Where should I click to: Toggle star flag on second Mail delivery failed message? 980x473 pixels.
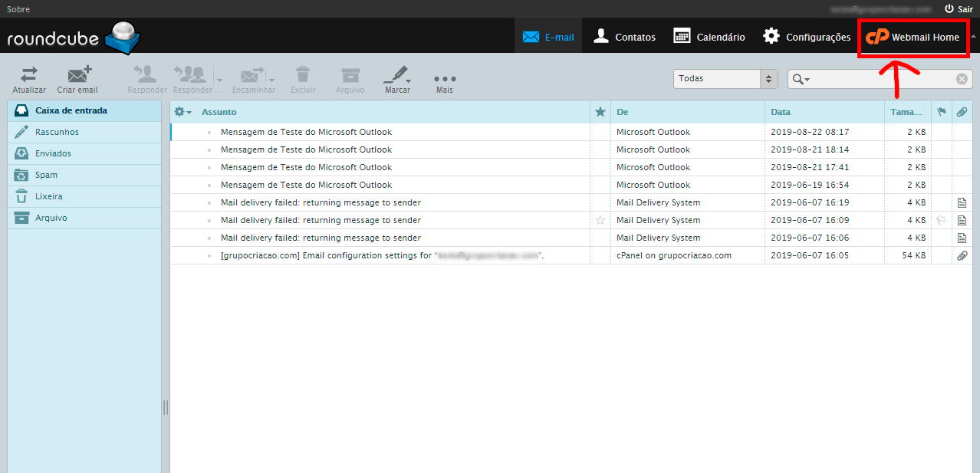coord(600,221)
